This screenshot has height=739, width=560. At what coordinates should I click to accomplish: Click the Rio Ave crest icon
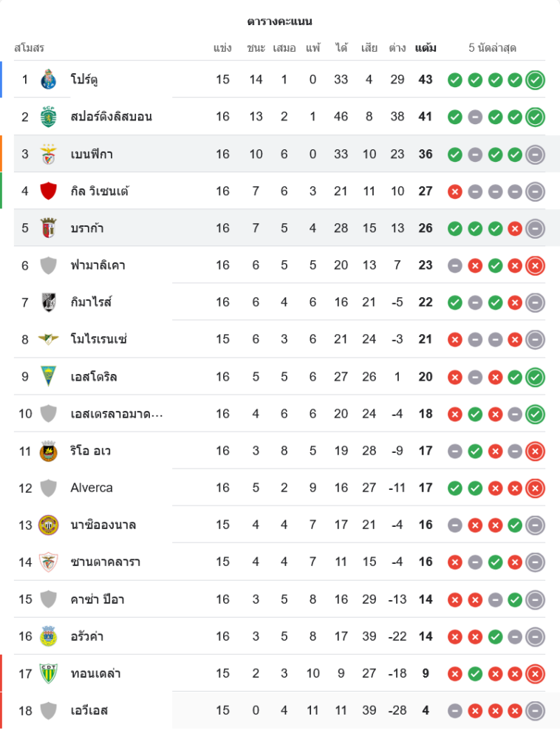pyautogui.click(x=48, y=451)
